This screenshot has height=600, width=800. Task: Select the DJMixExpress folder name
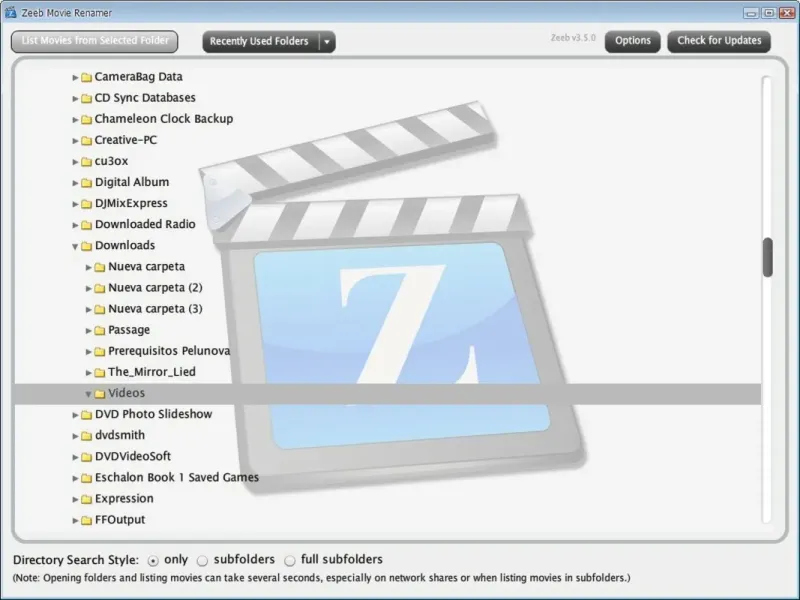[x=131, y=203]
